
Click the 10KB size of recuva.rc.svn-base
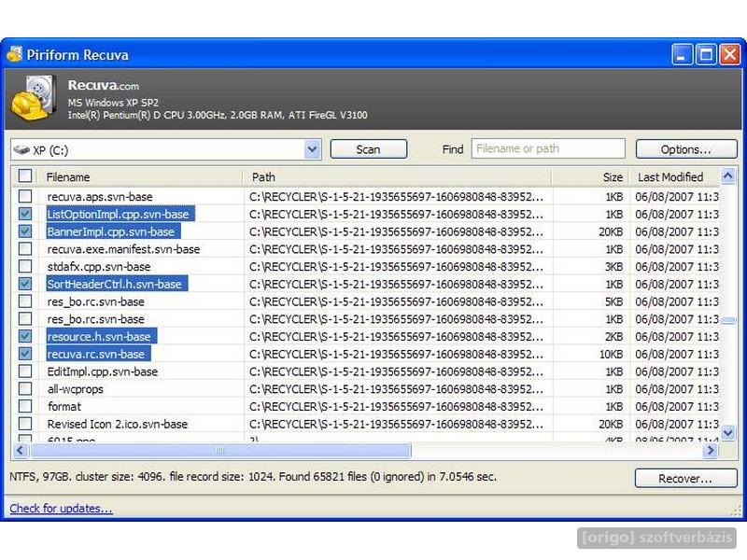pos(611,355)
